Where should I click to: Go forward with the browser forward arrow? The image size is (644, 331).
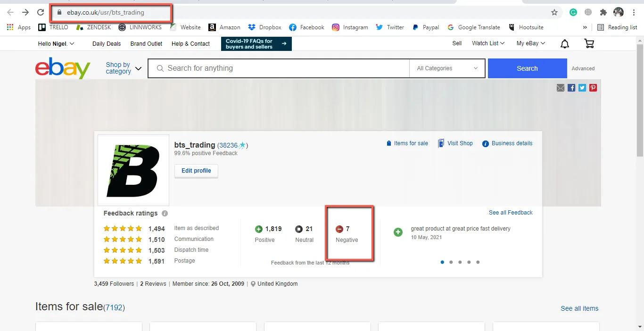tap(25, 12)
